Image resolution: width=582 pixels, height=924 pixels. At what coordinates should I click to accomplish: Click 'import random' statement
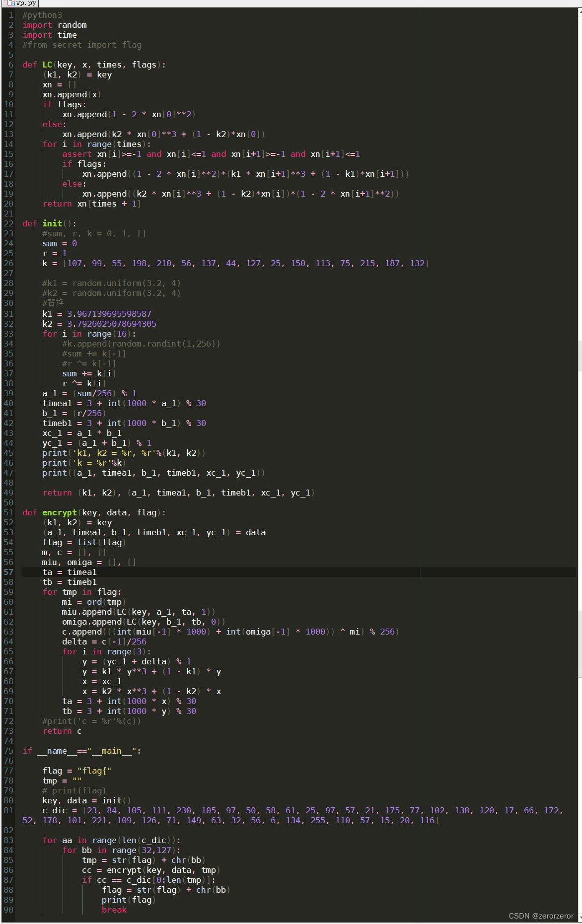(55, 25)
